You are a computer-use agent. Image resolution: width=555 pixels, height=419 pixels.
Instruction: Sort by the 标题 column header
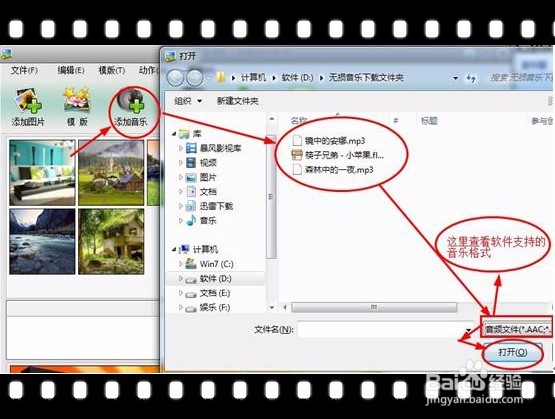click(x=429, y=121)
